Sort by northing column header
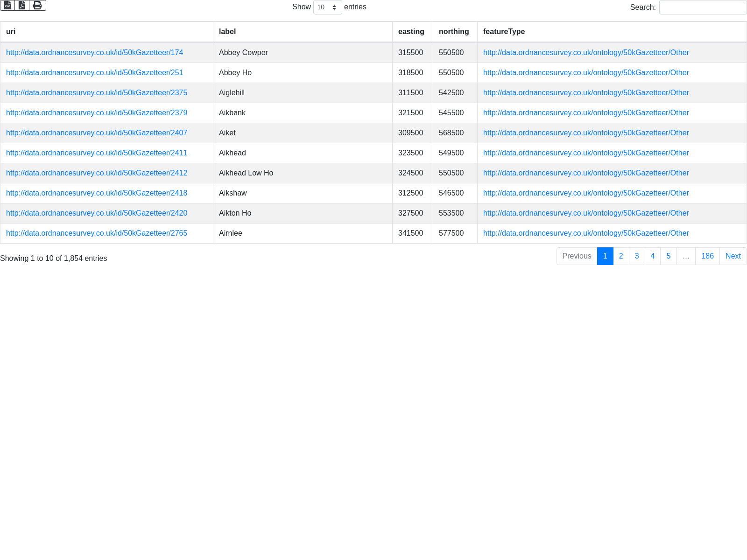The image size is (747, 560). [x=453, y=32]
